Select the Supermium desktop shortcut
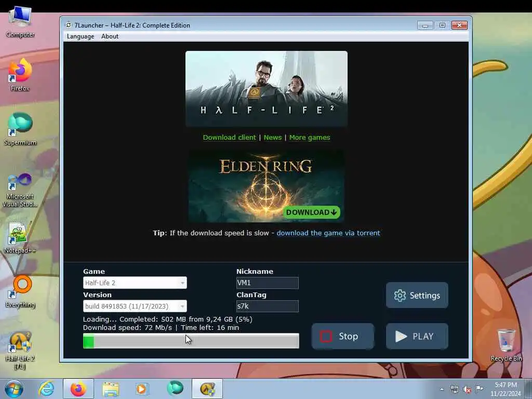This screenshot has width=532, height=399. coord(20,129)
